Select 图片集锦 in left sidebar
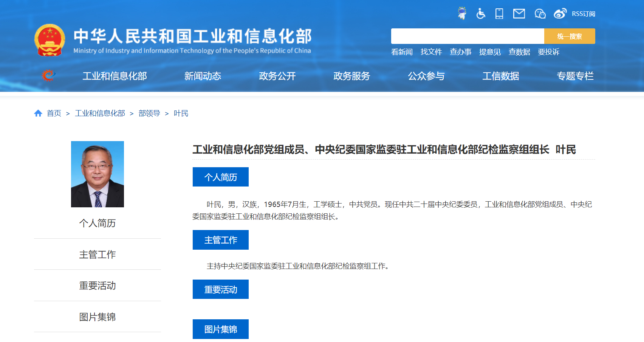 [x=97, y=317]
